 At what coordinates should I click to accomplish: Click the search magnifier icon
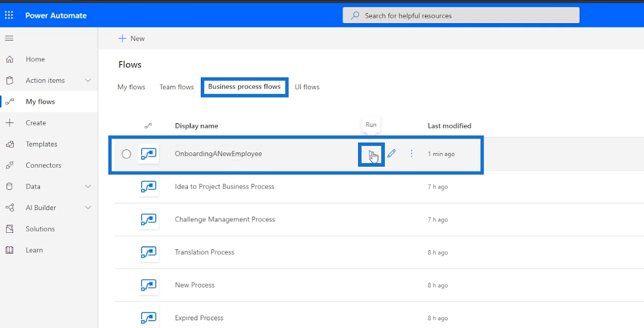tap(355, 15)
